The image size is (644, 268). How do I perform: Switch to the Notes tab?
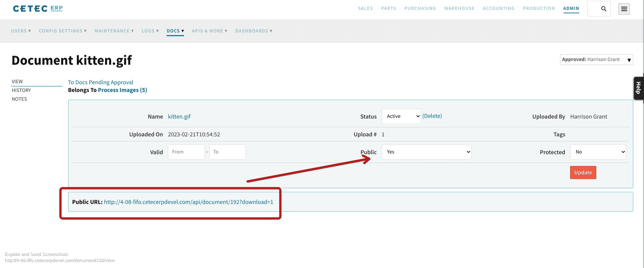click(19, 99)
